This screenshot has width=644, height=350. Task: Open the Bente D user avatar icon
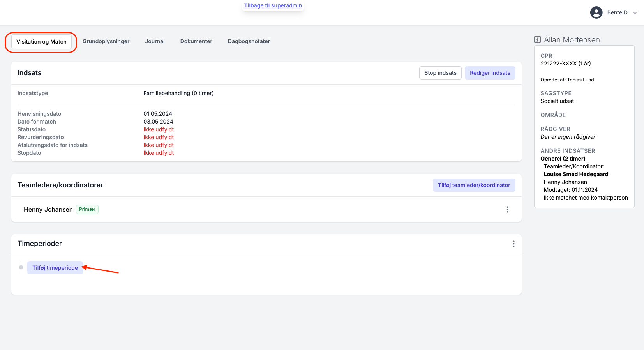tap(596, 12)
